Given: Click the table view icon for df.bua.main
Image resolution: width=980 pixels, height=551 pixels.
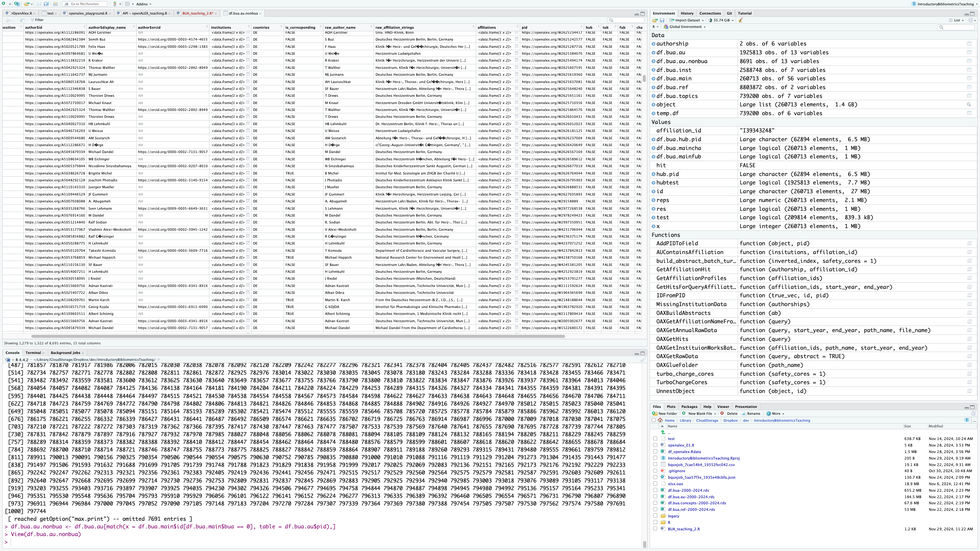Looking at the screenshot, I should 969,78.
